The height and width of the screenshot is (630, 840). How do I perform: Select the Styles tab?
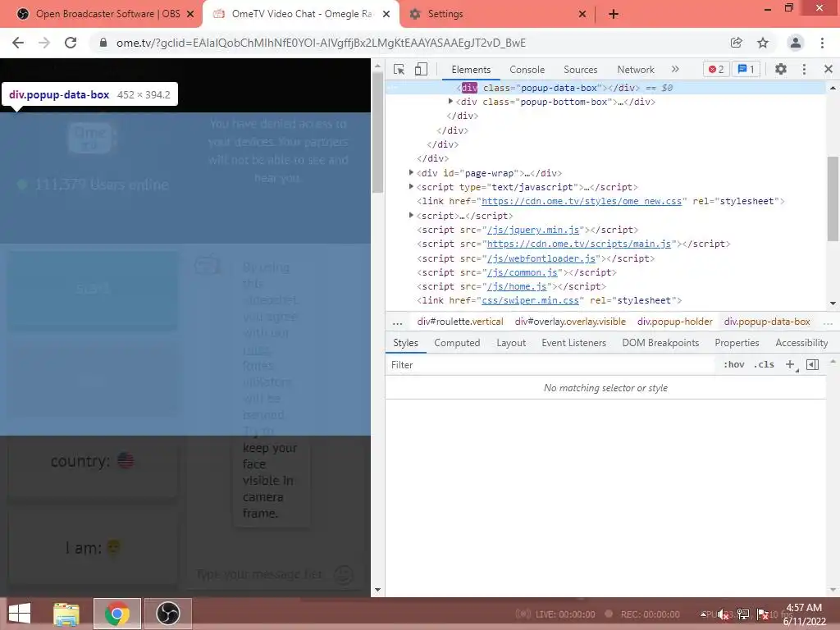point(405,343)
